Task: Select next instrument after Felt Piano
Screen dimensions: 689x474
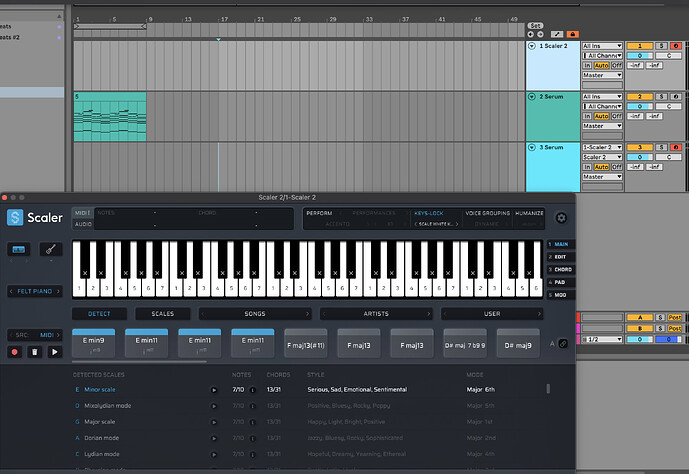Action: [x=58, y=291]
